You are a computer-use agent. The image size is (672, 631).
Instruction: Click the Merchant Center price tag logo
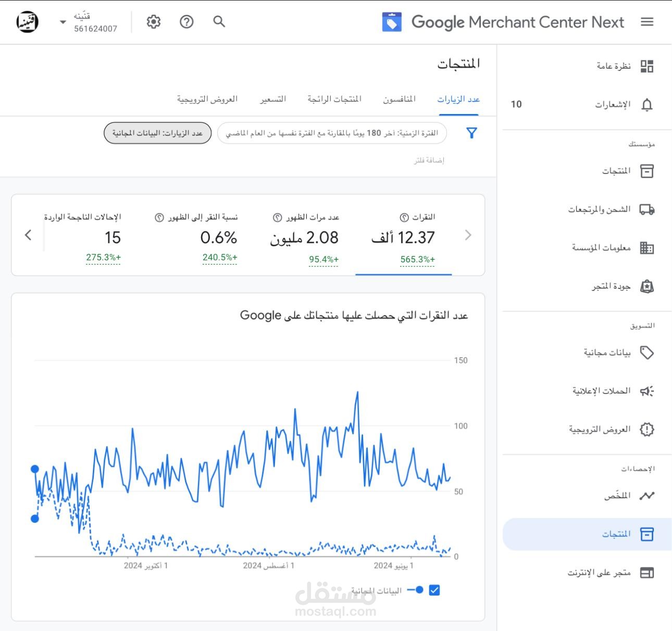[392, 22]
